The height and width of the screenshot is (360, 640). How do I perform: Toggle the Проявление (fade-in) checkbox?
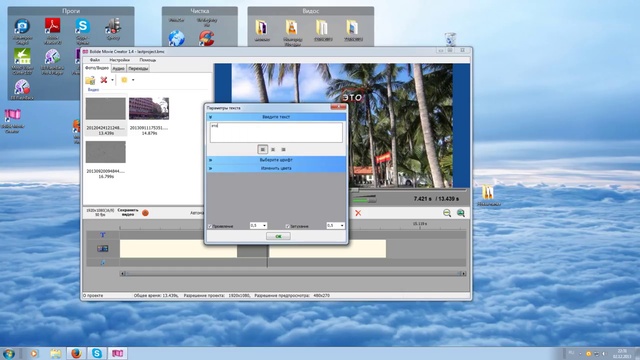point(210,226)
